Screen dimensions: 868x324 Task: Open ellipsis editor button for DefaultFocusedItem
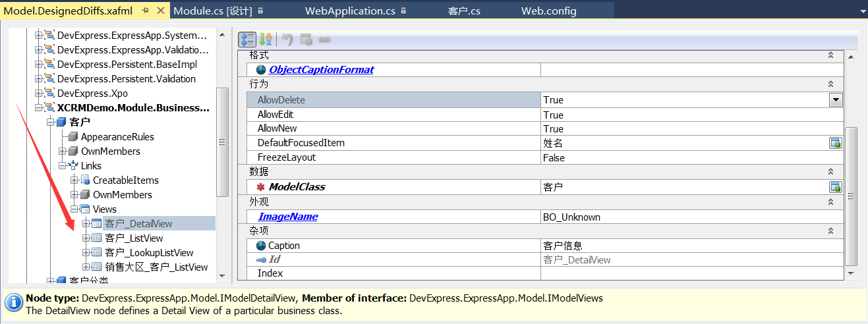(x=836, y=143)
